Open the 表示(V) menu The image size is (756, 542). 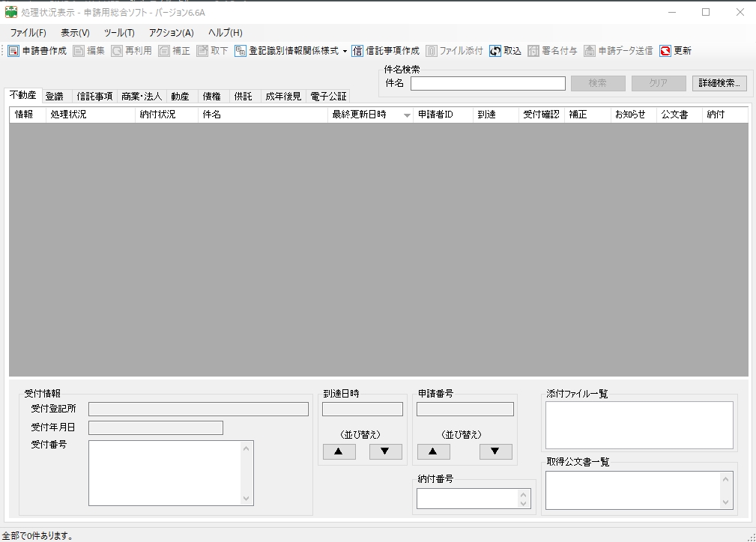[x=75, y=33]
